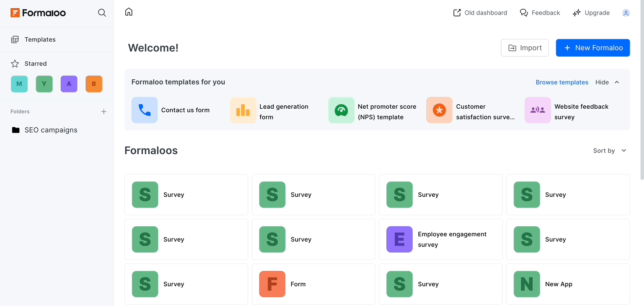Viewport: 644px width, 306px height.
Task: Click the Folders section label
Action: point(20,112)
